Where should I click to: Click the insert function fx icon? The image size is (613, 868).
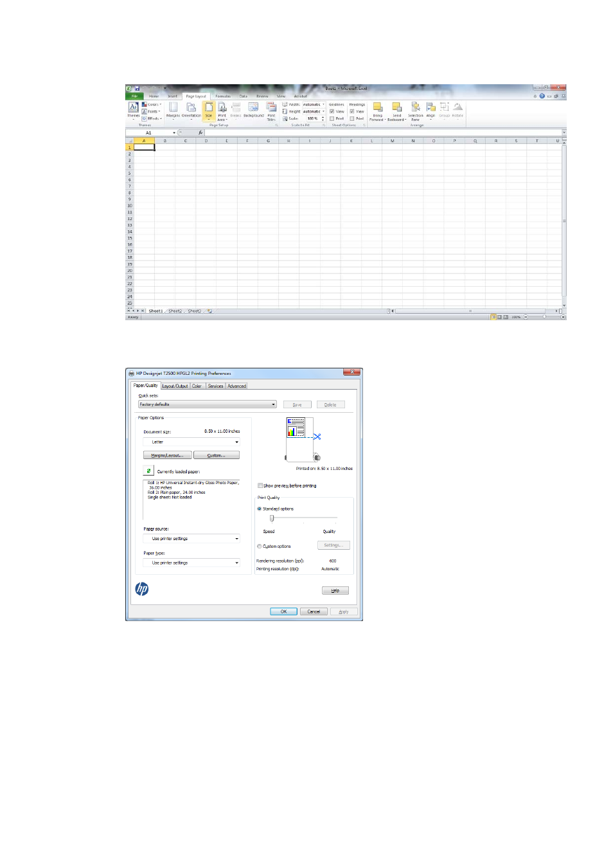pyautogui.click(x=200, y=132)
